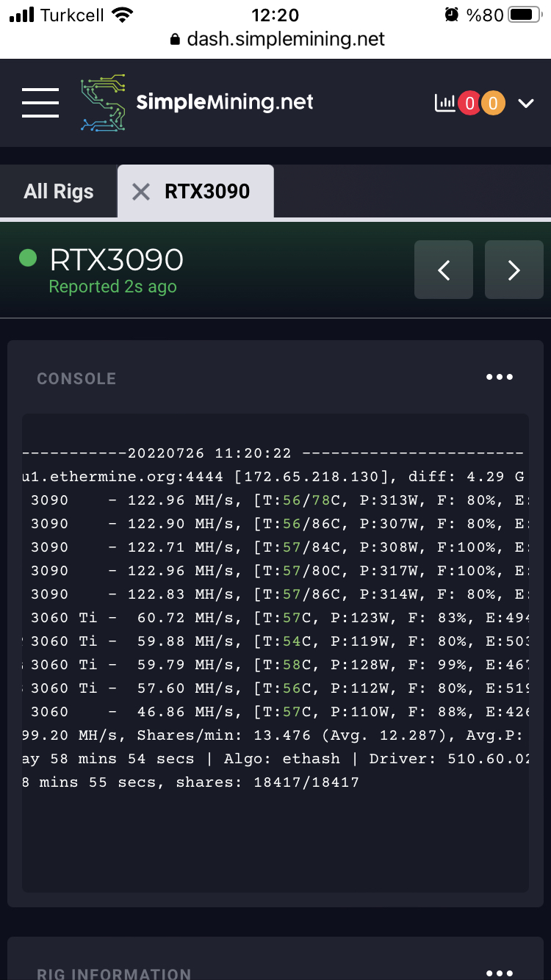Open the stats chart icon in header
Screen dimensions: 551x980
444,104
